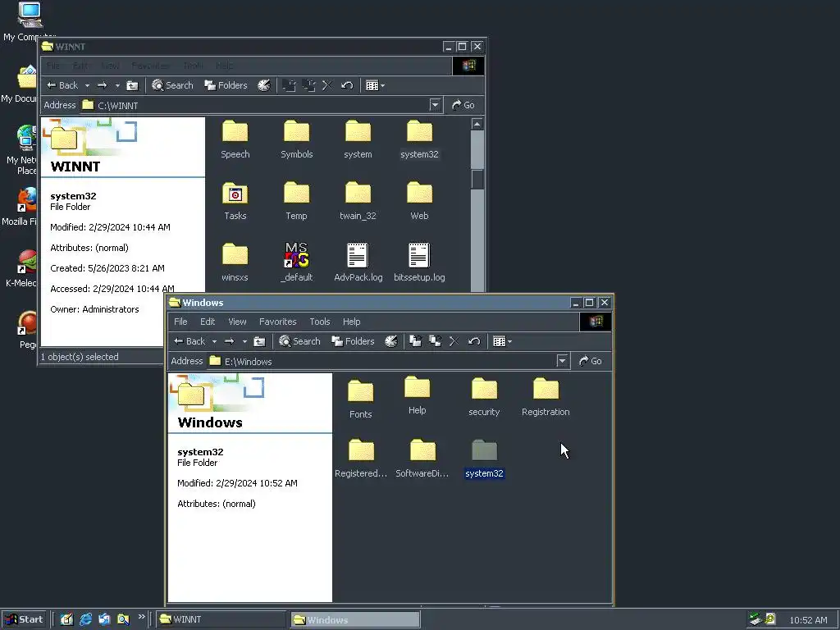Open Tools menu in Windows window
Viewport: 840px width, 630px height.
click(320, 322)
